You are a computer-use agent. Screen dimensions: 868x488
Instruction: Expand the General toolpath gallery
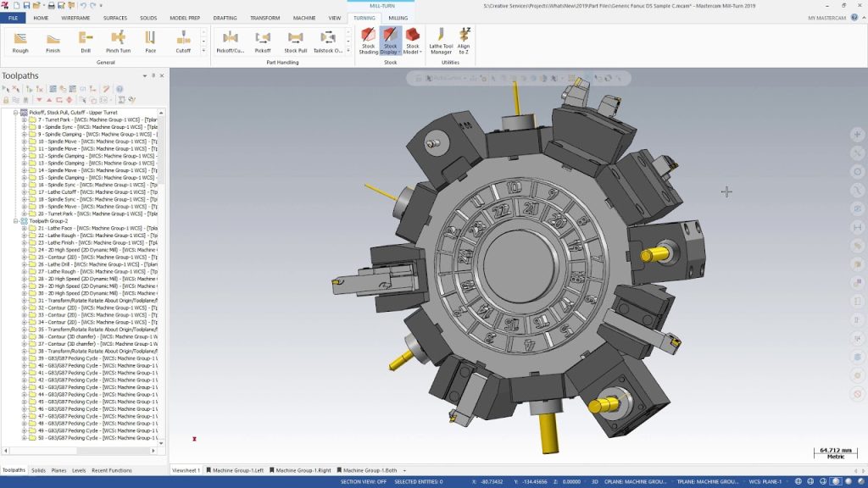[203, 51]
